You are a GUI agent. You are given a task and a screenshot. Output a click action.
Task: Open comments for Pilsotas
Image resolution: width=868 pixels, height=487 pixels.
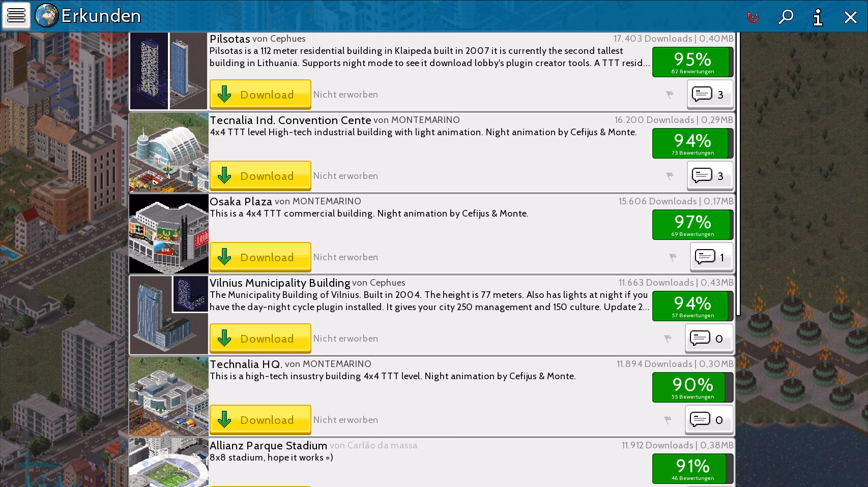pos(710,95)
